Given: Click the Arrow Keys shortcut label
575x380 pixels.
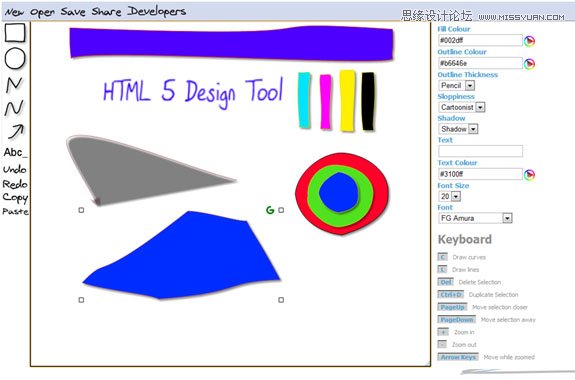Looking at the screenshot, I should point(458,357).
